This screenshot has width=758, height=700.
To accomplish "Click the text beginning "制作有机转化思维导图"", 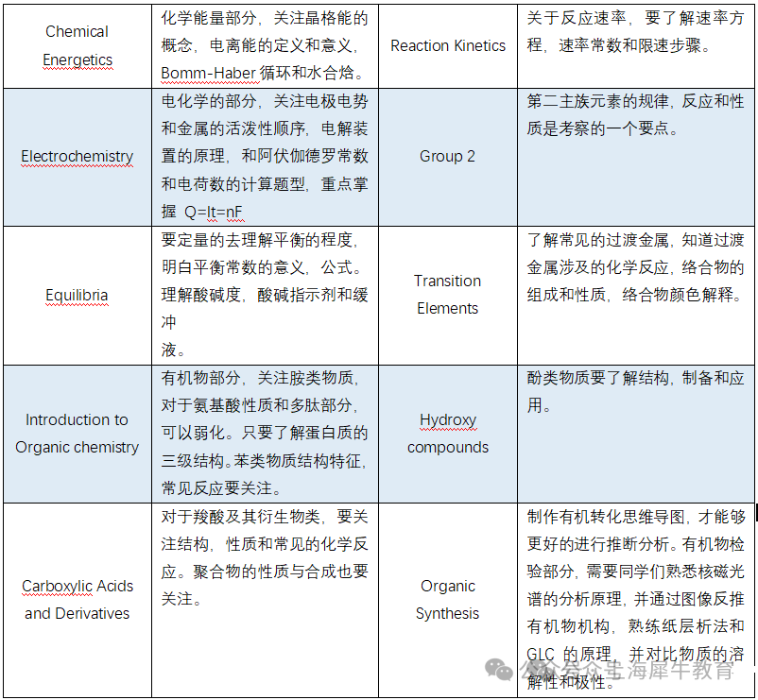I will (635, 600).
